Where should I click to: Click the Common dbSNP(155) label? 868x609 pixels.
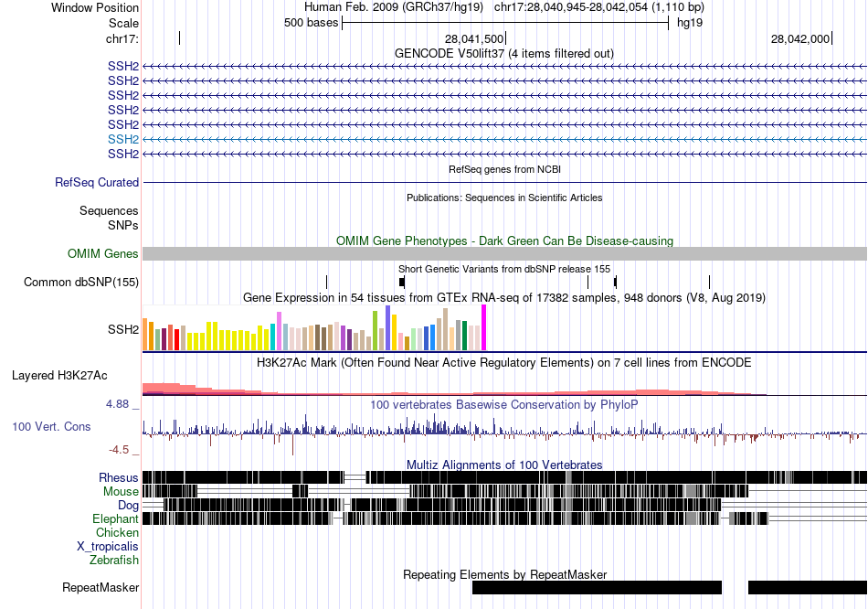(81, 282)
